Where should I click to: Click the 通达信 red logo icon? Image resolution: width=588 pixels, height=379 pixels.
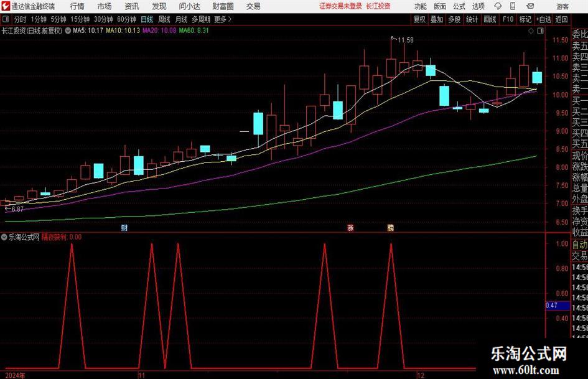point(6,6)
